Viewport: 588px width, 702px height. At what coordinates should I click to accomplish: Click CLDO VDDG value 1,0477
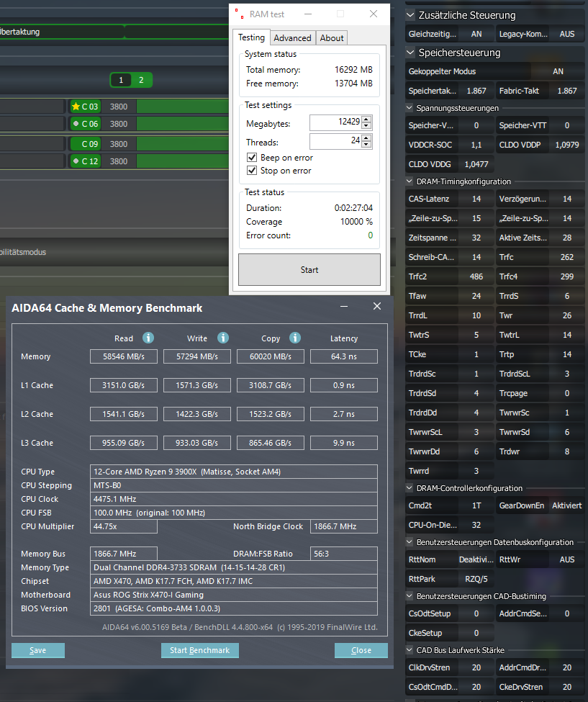tap(476, 164)
